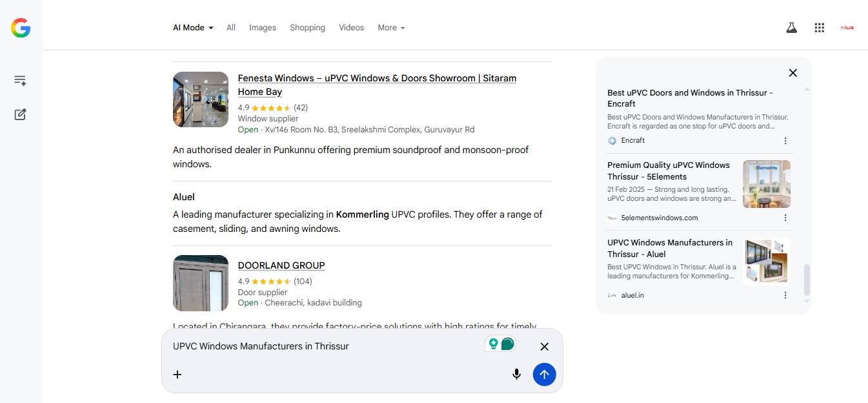Open the DOORLAND GROUP listing link
The width and height of the screenshot is (868, 403).
[281, 265]
